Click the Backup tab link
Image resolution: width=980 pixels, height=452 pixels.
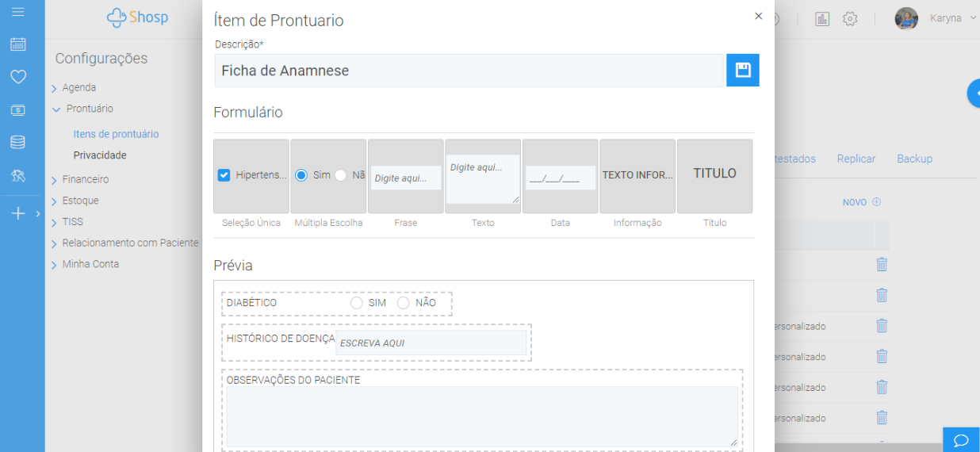point(914,159)
